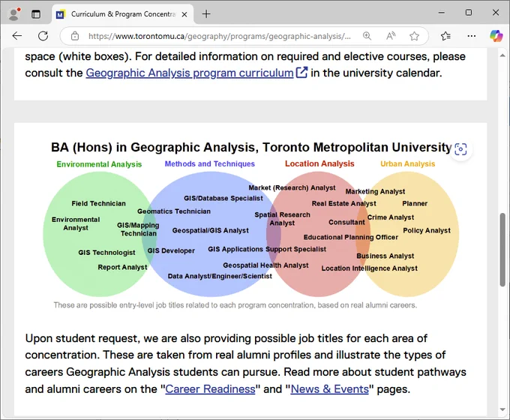This screenshot has width=510, height=420.
Task: Click external link icon beside curriculum link
Action: (x=301, y=73)
